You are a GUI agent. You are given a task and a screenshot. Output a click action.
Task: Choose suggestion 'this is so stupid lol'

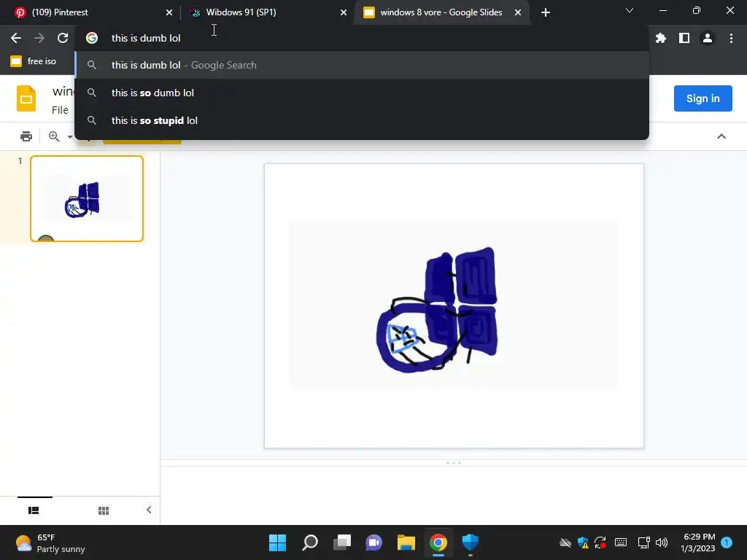(362, 120)
